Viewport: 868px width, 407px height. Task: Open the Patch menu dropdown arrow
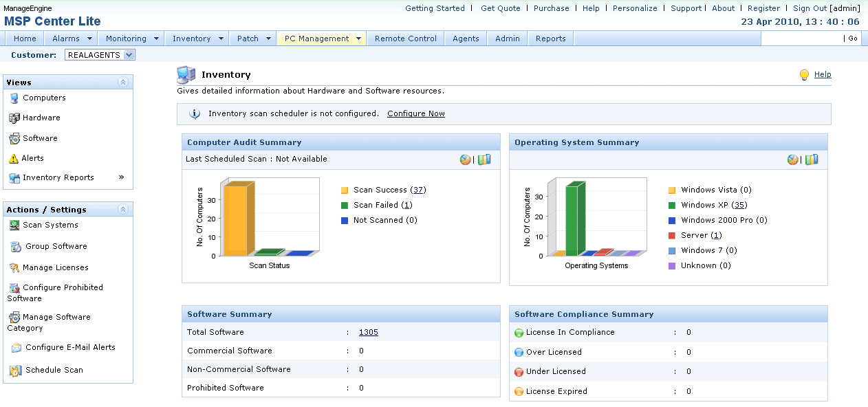(x=268, y=39)
